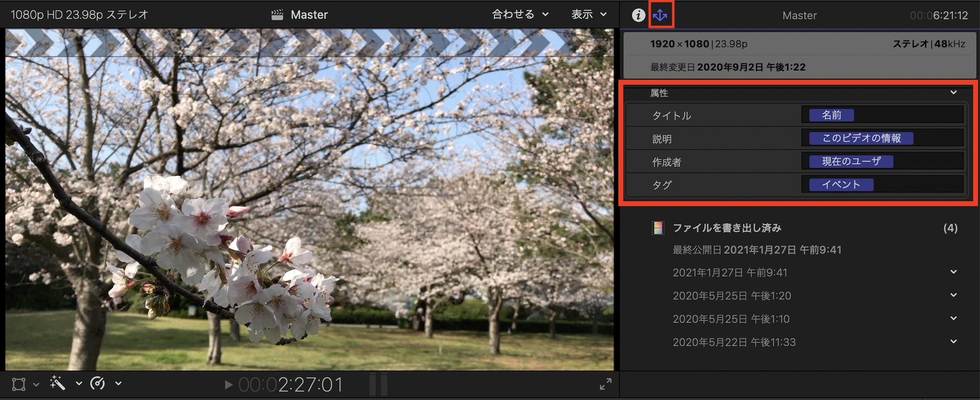Select the イベント tag token
This screenshot has height=400, width=980.
[x=841, y=185]
